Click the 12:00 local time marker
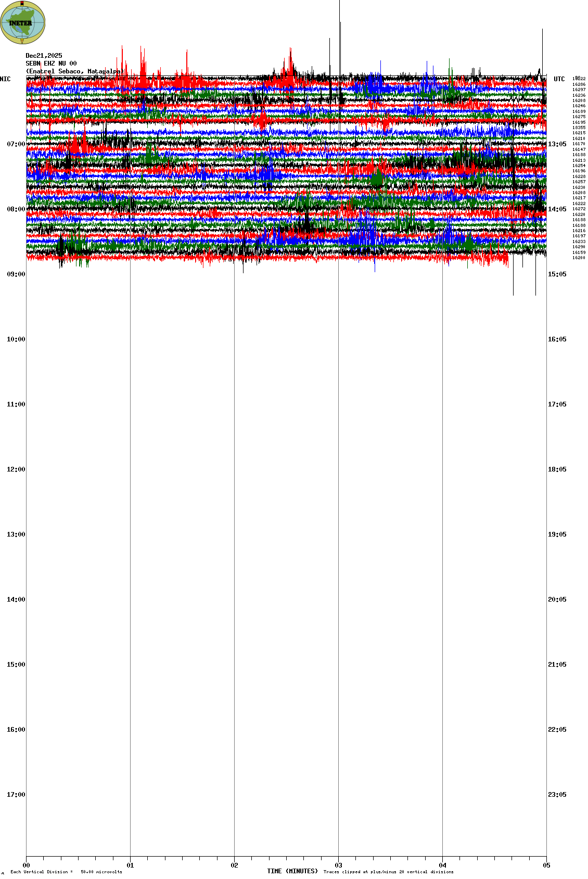The width and height of the screenshot is (588, 879). pos(16,469)
